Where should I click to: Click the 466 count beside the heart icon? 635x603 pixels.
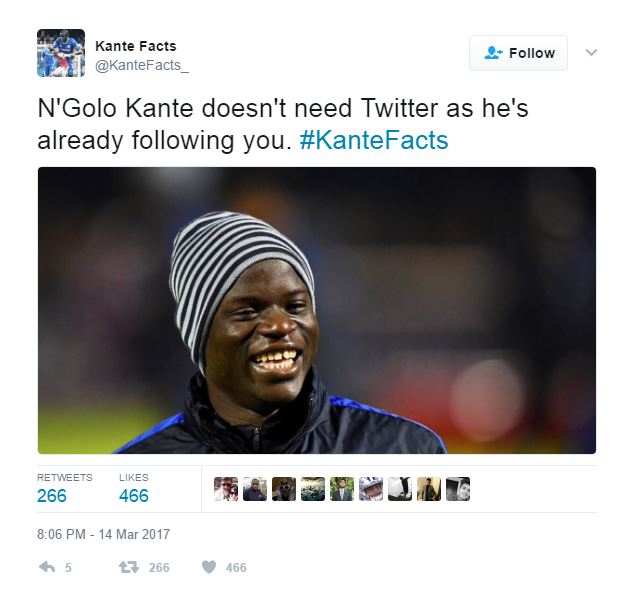click(x=236, y=567)
